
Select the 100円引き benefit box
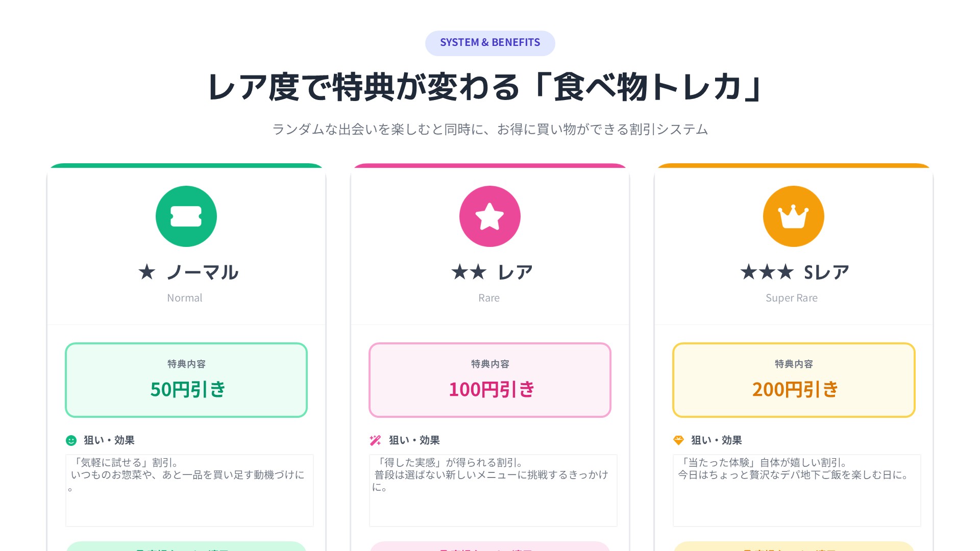(490, 380)
